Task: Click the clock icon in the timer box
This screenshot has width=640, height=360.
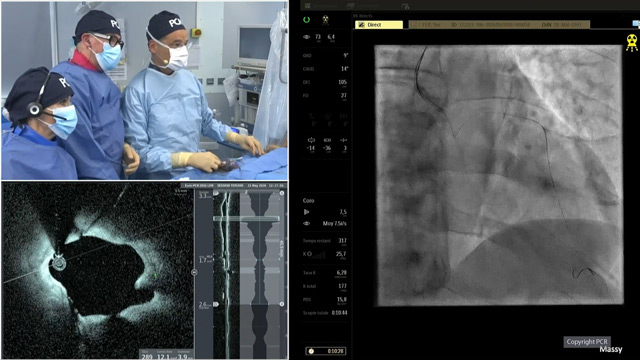Action: [311, 351]
